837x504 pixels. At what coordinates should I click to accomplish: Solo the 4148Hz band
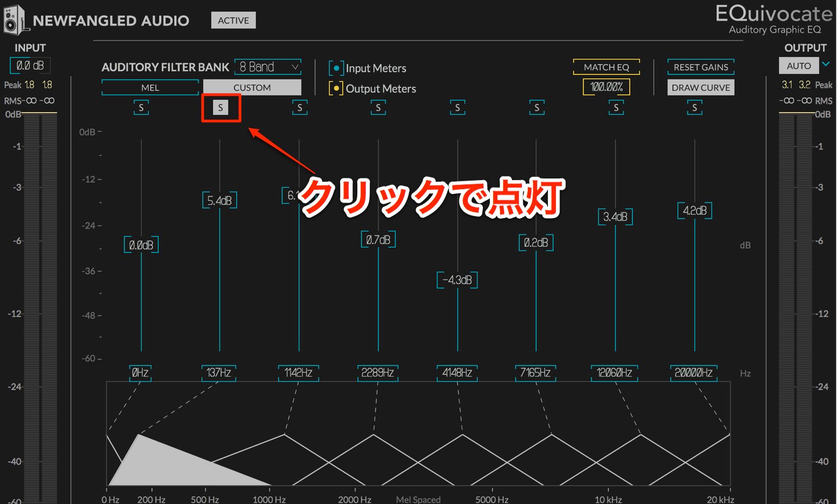click(458, 108)
